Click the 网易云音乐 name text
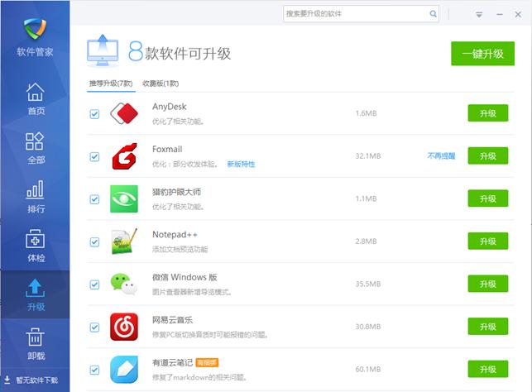The height and width of the screenshot is (392, 532). [x=172, y=320]
